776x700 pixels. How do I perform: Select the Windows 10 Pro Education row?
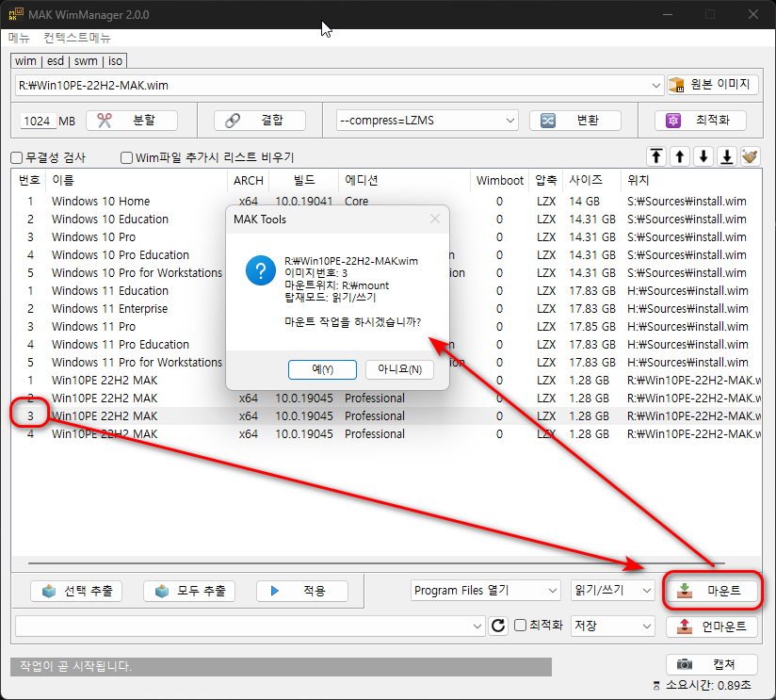pyautogui.click(x=386, y=254)
